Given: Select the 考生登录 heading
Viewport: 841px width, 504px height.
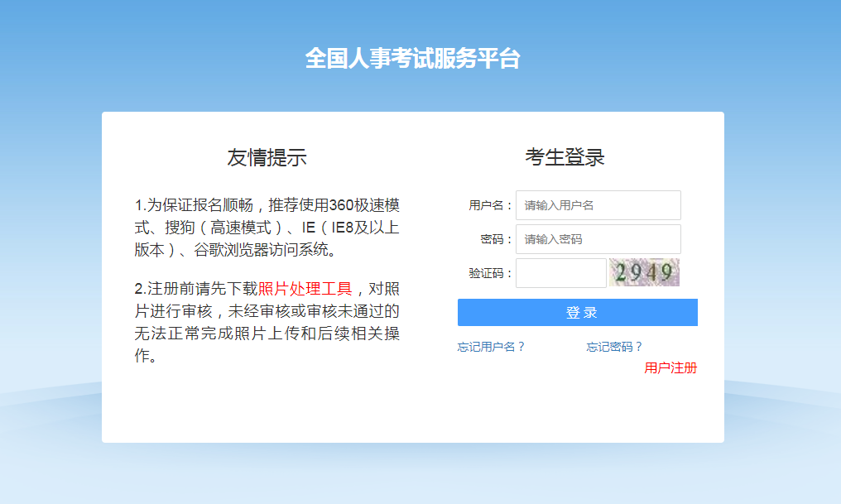Looking at the screenshot, I should tap(565, 157).
